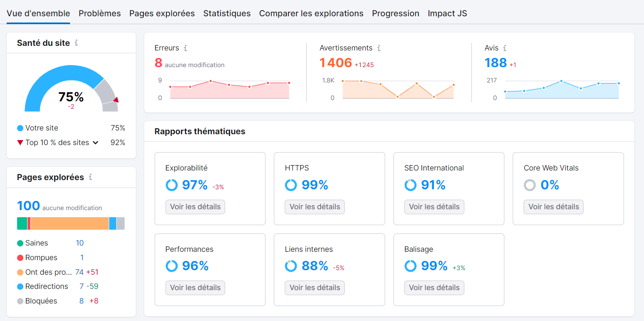Viewport: 644px width, 321px height.
Task: Click the info icon beside Erreurs
Action: click(185, 48)
